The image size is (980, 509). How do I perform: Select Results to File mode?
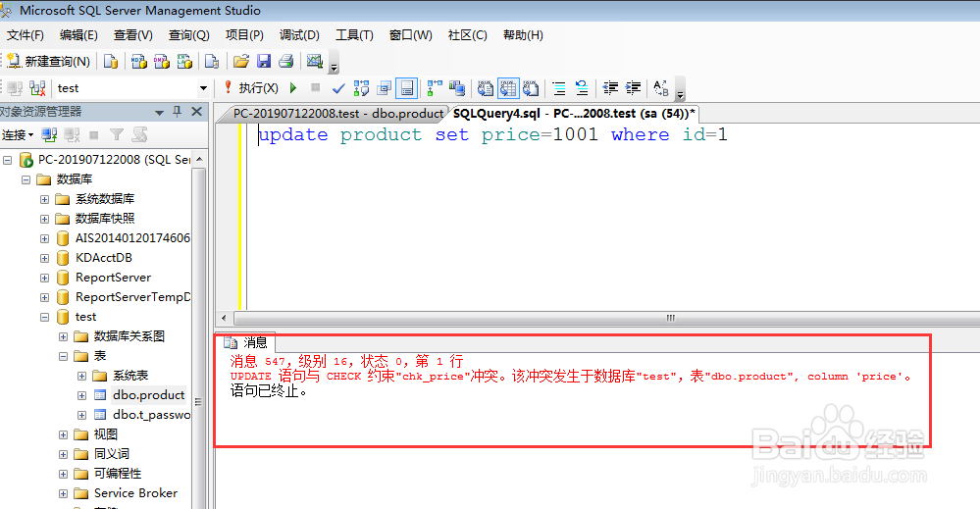pos(531,88)
